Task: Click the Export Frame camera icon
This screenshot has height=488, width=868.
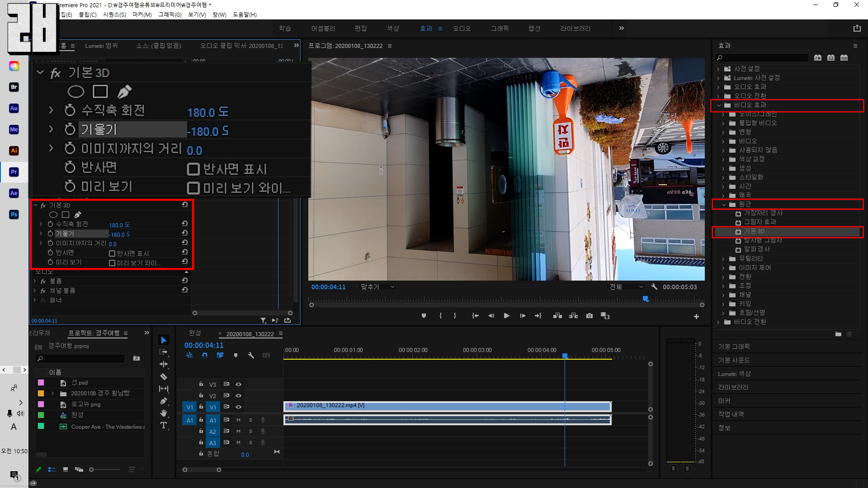Action: tap(590, 316)
